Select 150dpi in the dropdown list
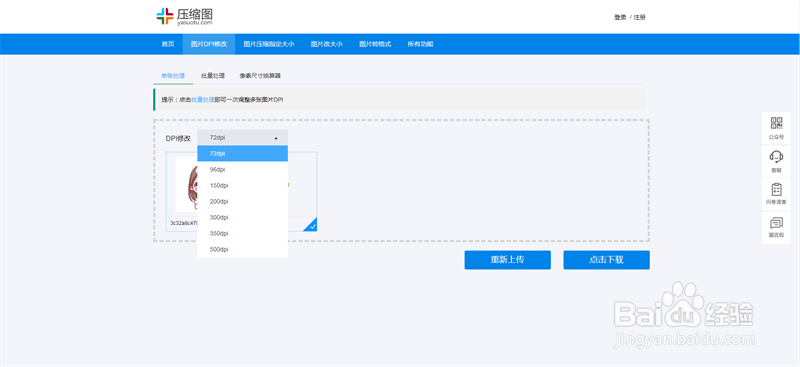This screenshot has width=800, height=367. coord(242,185)
